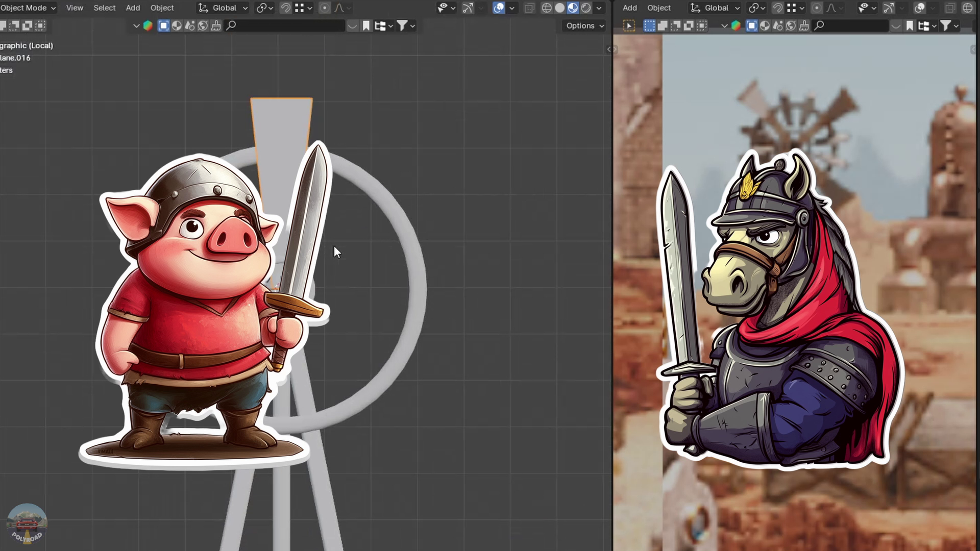The width and height of the screenshot is (980, 551).
Task: Choose extend-selection mode in right viewport
Action: (663, 26)
